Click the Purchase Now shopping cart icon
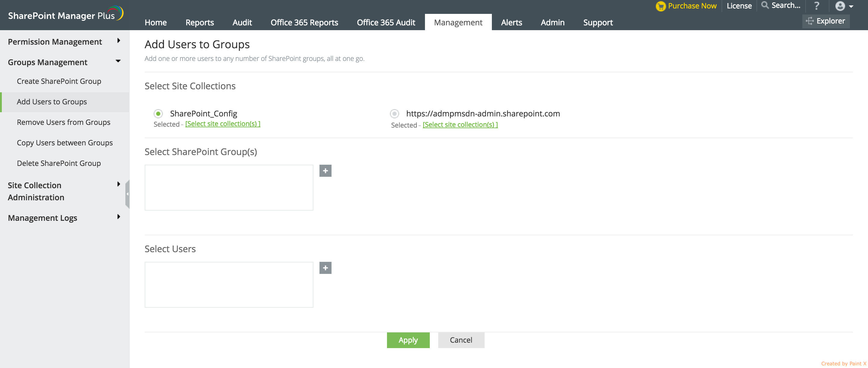868x368 pixels. point(660,6)
